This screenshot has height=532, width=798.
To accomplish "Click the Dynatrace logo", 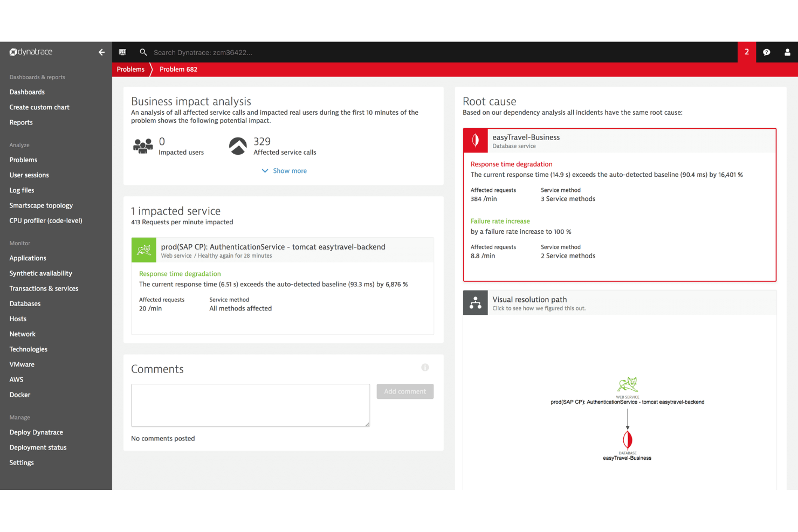I will tap(31, 52).
